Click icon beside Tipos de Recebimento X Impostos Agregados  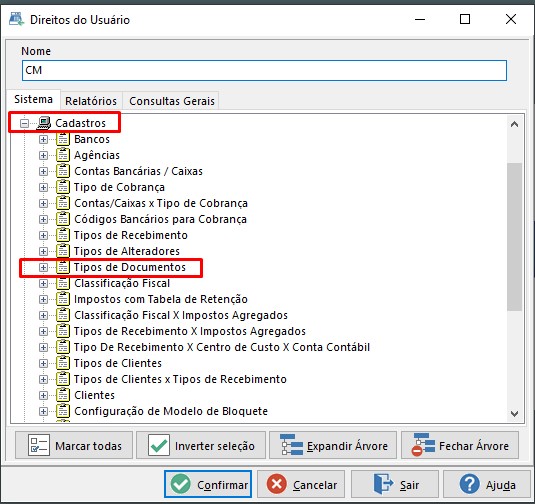63,331
